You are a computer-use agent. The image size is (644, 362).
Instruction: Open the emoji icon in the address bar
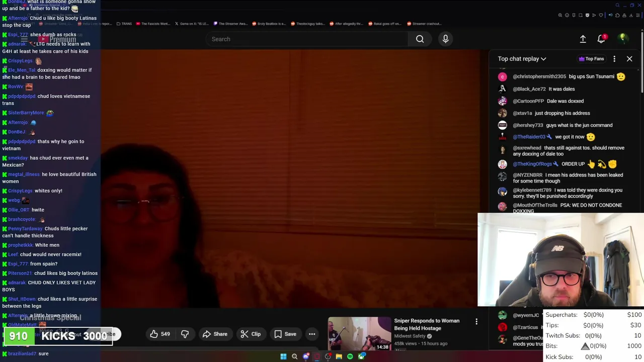click(x=567, y=15)
